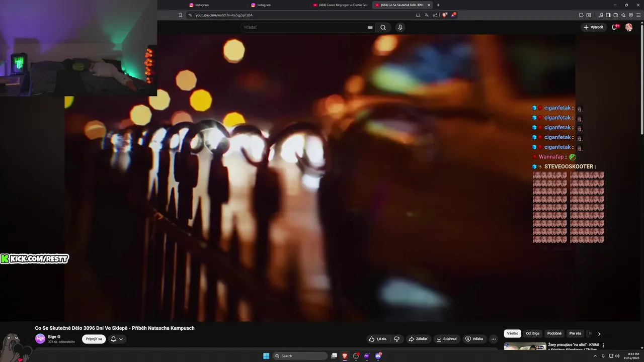Open more video actions three-dot menu
Image resolution: width=644 pixels, height=362 pixels.
[x=494, y=339]
